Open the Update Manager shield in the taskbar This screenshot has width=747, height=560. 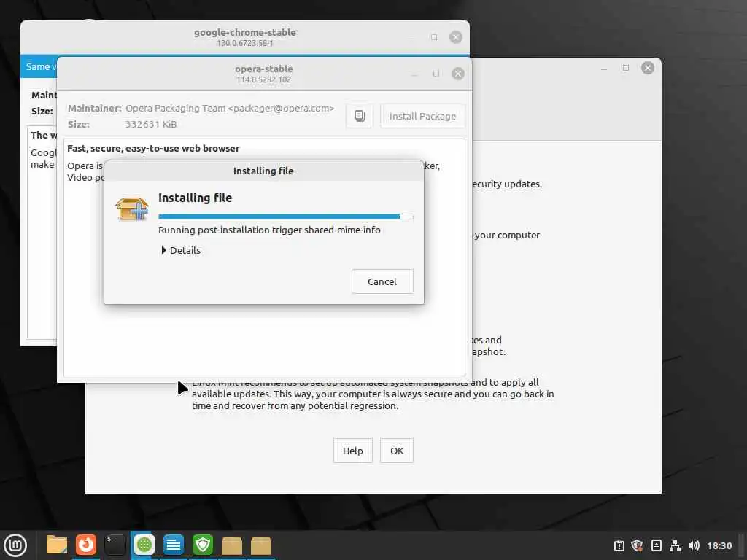pyautogui.click(x=203, y=545)
